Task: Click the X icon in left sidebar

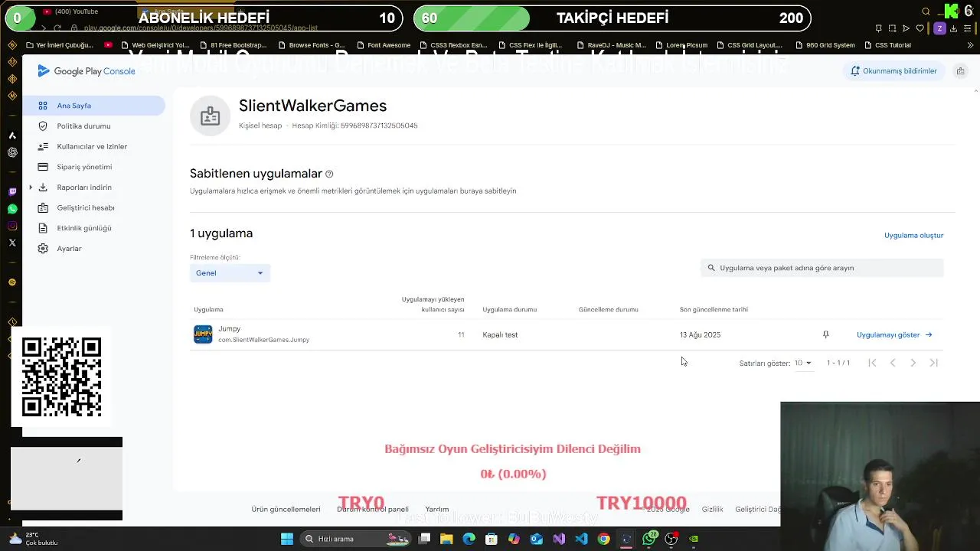Action: [x=12, y=243]
